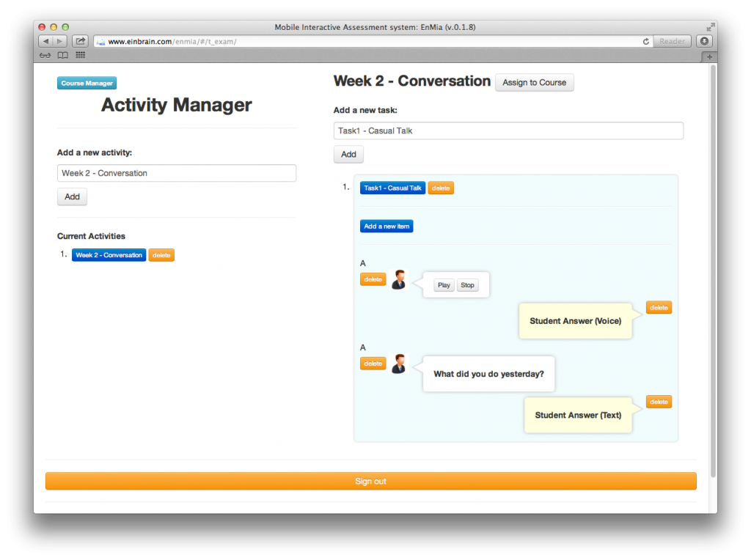This screenshot has height=560, width=751.
Task: Show bookmarks with the open-book icon
Action: point(63,56)
